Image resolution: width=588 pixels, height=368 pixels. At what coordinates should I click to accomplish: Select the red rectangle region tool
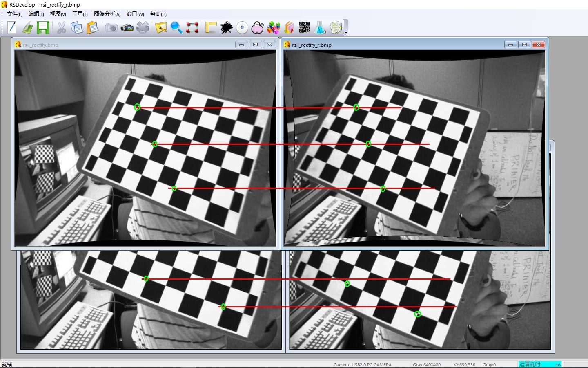pyautogui.click(x=192, y=27)
